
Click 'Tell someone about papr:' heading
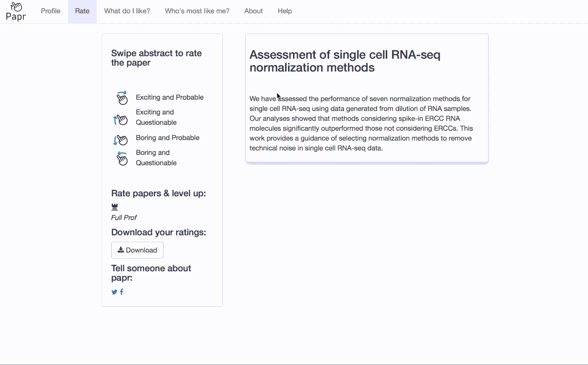tap(151, 273)
